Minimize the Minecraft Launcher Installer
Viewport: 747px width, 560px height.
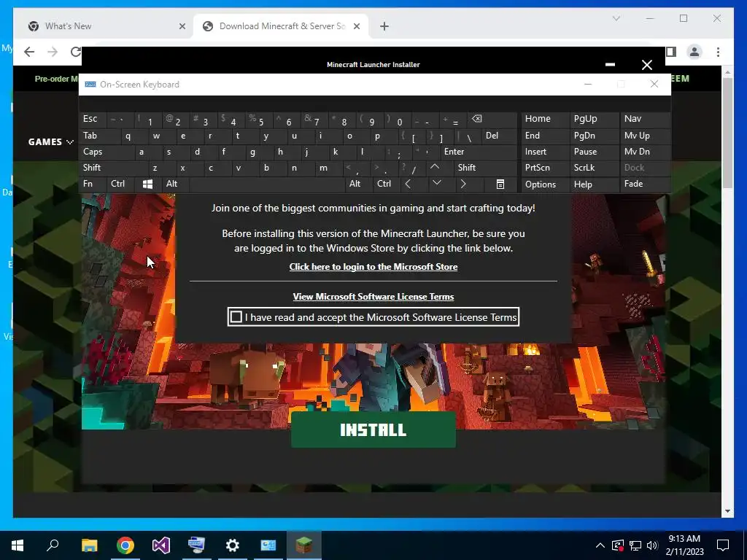(610, 64)
